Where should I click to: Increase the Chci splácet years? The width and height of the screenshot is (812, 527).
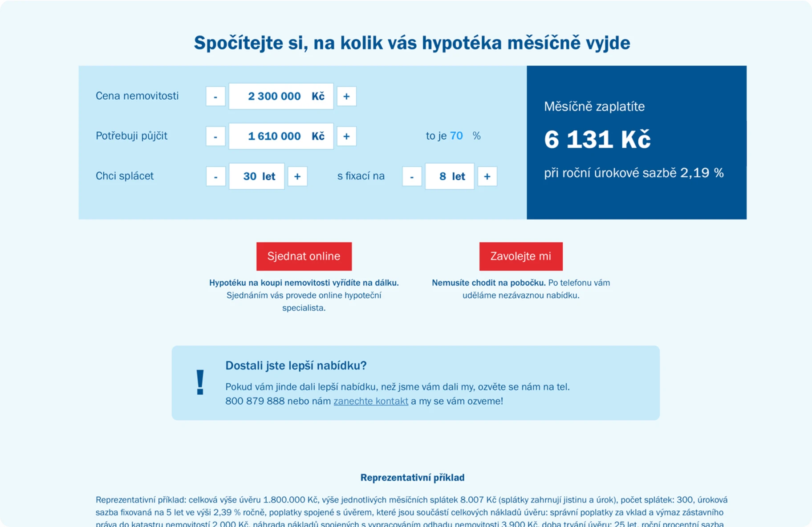[297, 176]
